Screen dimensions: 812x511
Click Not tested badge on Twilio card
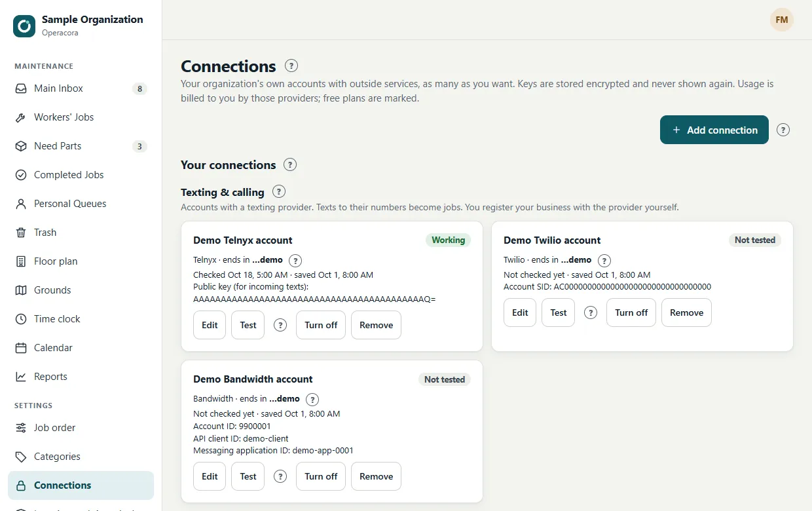[754, 240]
